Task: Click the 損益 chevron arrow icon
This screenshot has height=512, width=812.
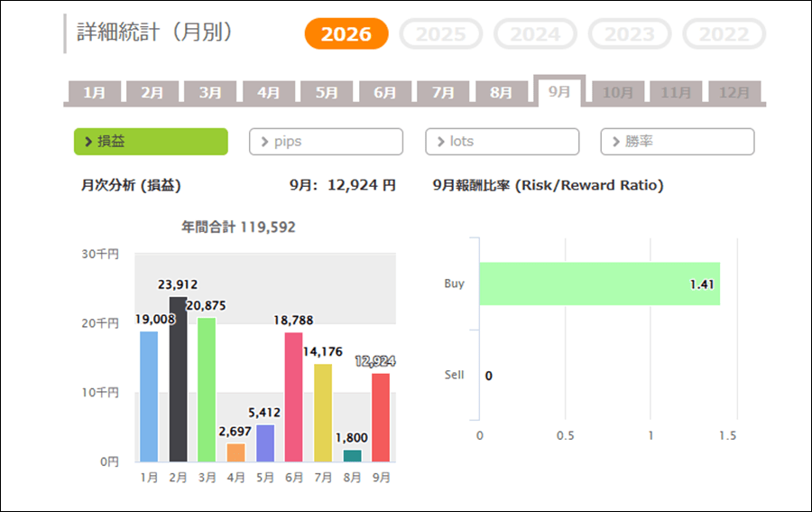Action: tap(88, 142)
